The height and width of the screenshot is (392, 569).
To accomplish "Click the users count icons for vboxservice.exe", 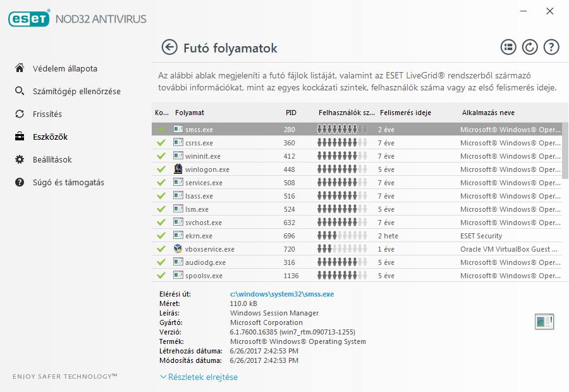I will tap(342, 249).
